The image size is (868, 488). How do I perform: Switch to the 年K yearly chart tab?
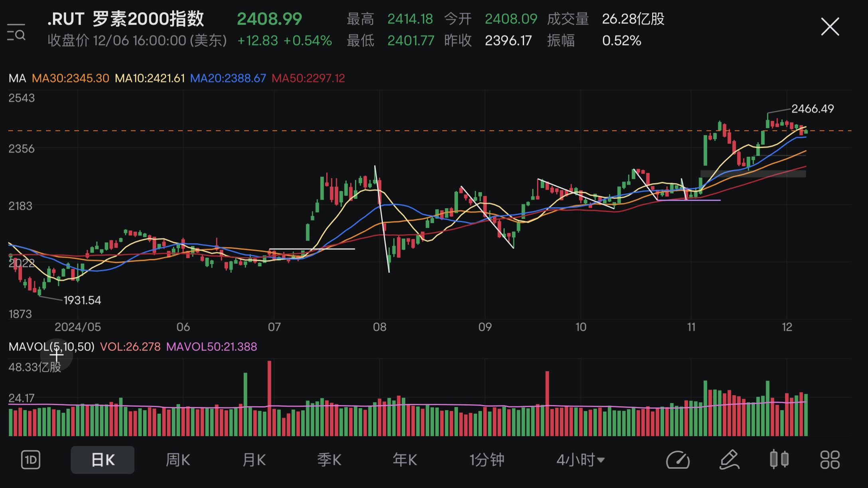[x=405, y=460]
